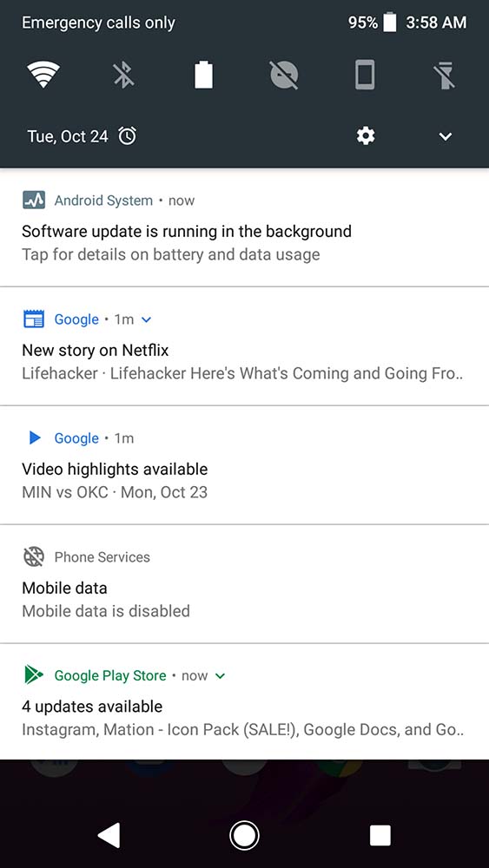Tap the Android System notification icon
Image resolution: width=489 pixels, height=868 pixels.
34,201
